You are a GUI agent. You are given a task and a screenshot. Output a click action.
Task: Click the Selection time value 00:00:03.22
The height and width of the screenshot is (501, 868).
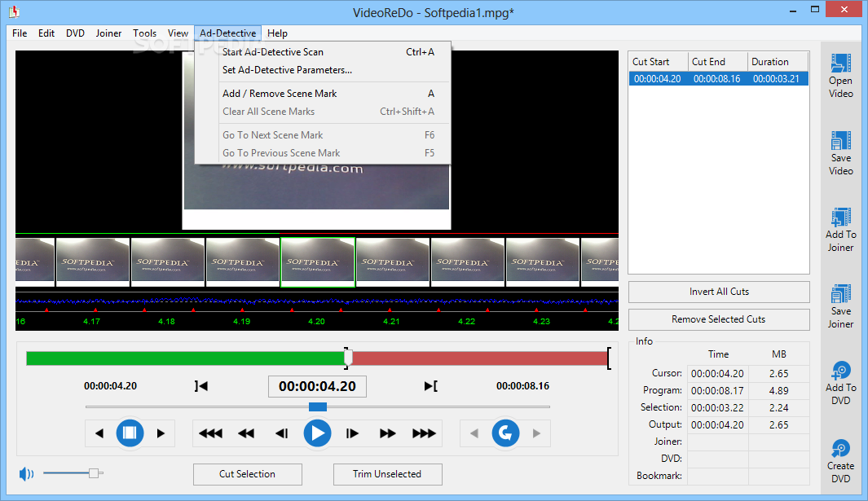[717, 408]
